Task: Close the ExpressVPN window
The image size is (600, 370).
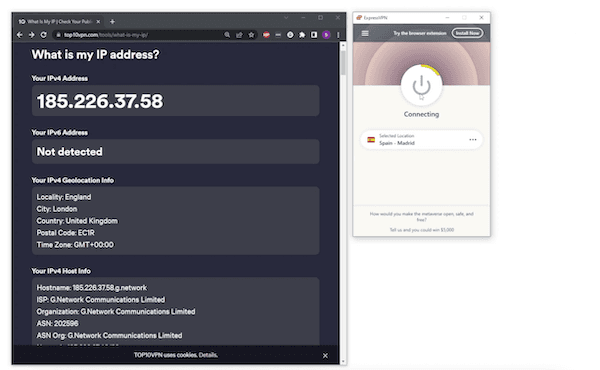Action: click(481, 18)
